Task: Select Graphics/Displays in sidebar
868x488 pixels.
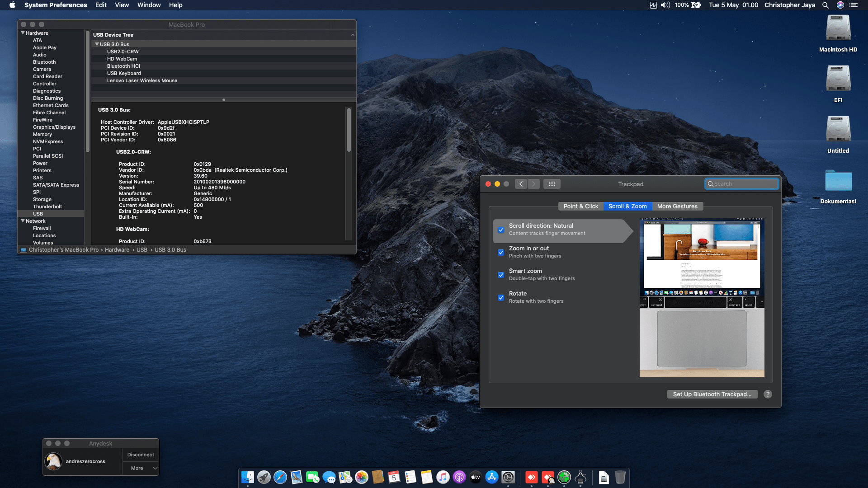Action: (x=54, y=127)
